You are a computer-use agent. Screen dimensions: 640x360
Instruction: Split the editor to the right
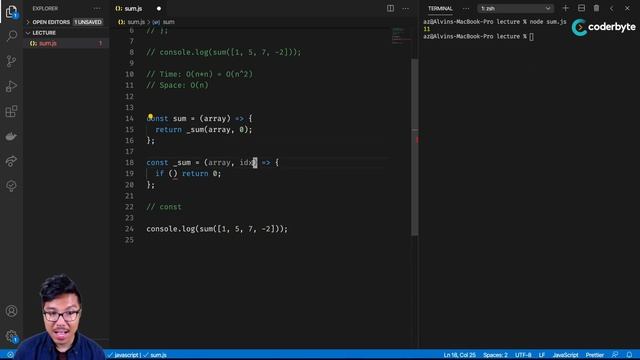pos(390,8)
